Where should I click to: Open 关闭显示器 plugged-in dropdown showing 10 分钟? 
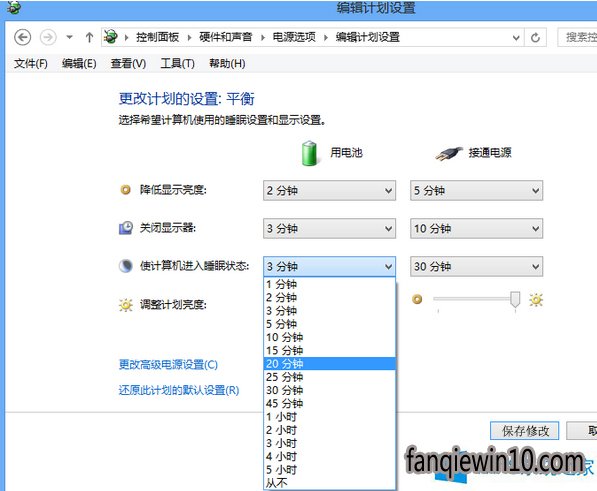476,228
